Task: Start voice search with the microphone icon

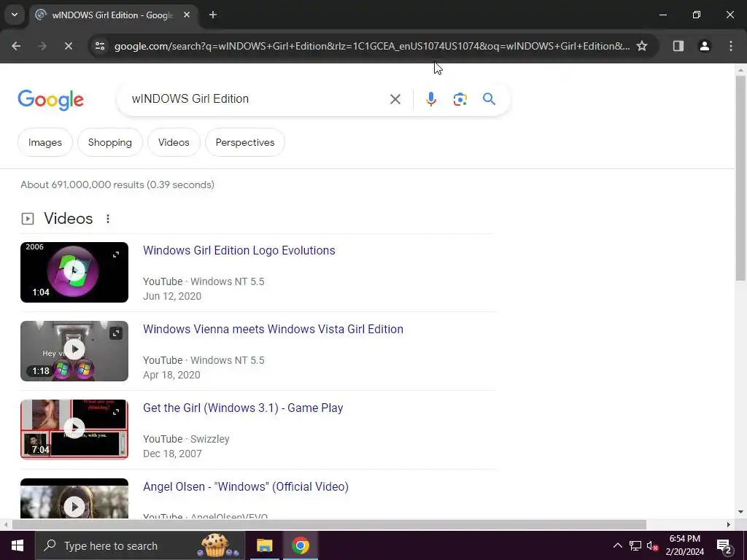Action: point(430,99)
